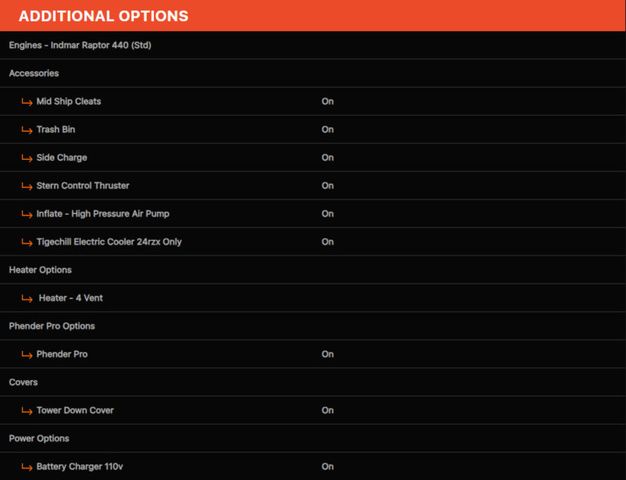Expand the Accessories section row
This screenshot has height=480, width=626.
[313, 73]
